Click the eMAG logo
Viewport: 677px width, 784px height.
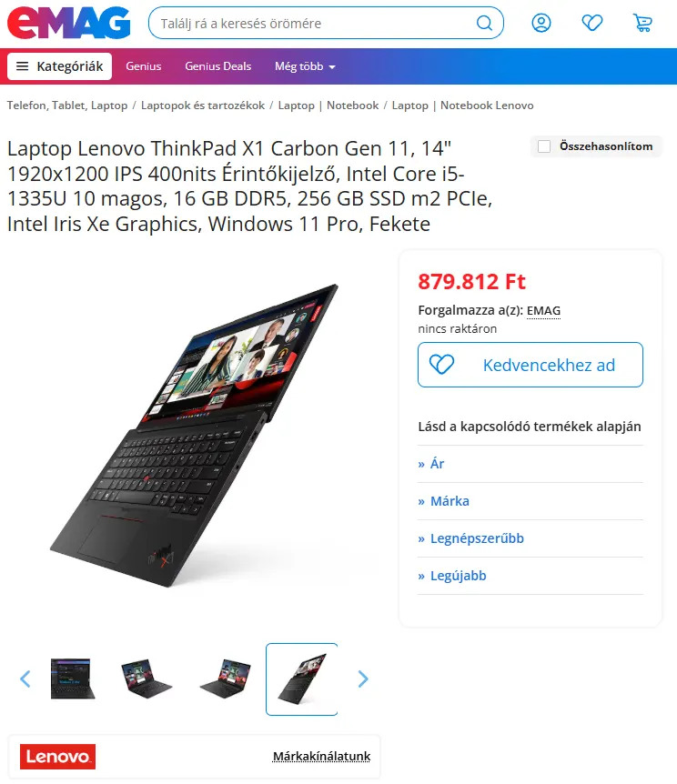(68, 23)
